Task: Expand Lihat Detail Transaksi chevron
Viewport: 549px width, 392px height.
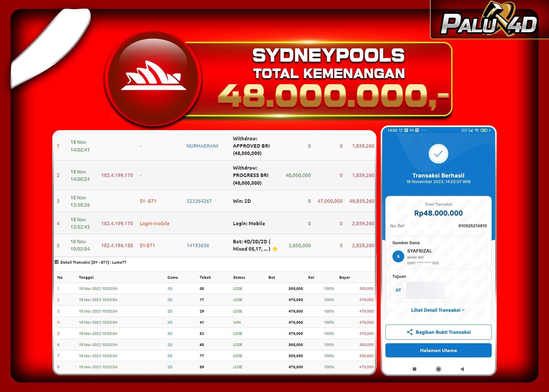Action: (463, 310)
